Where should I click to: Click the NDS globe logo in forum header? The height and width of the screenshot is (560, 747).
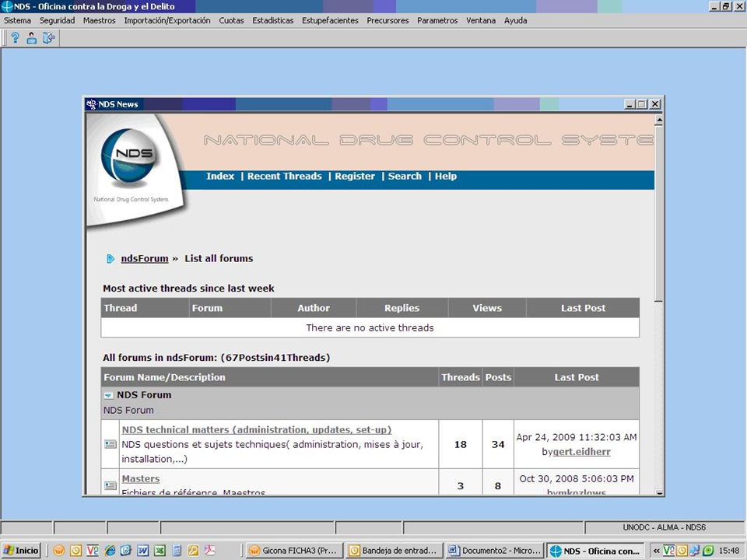click(x=128, y=155)
